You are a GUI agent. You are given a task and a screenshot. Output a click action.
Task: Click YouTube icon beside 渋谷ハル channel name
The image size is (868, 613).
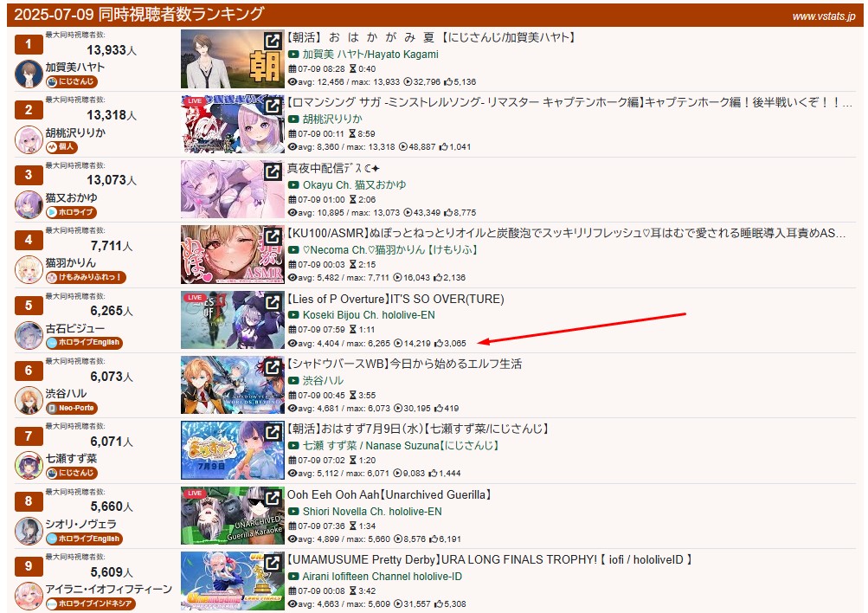coord(293,380)
